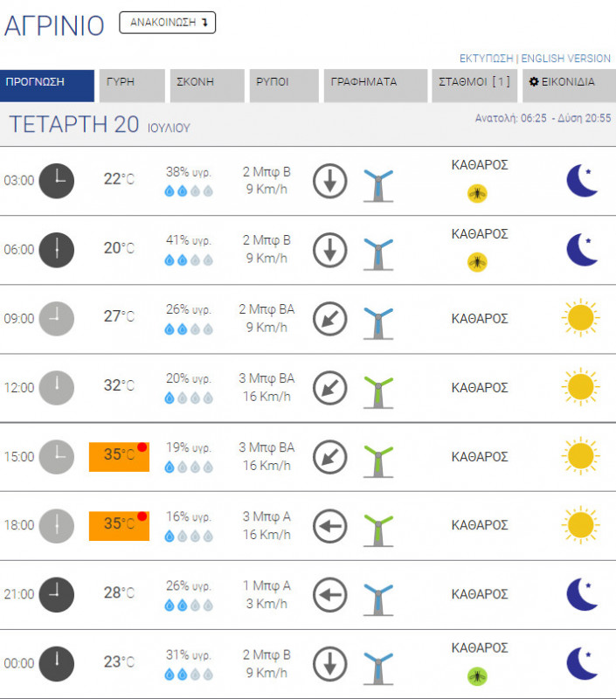This screenshot has width=616, height=699.
Task: Click the humidity droplets at 03:00
Action: point(189,190)
